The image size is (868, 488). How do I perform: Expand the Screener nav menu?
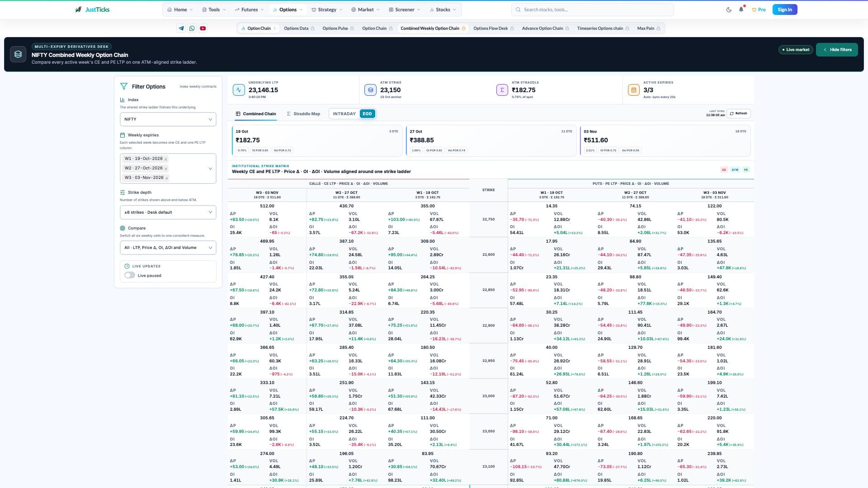point(404,9)
